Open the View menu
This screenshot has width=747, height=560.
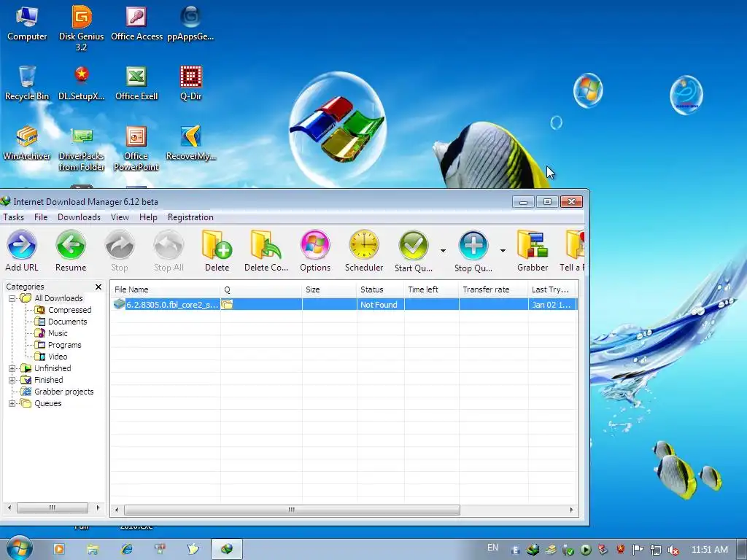click(120, 217)
